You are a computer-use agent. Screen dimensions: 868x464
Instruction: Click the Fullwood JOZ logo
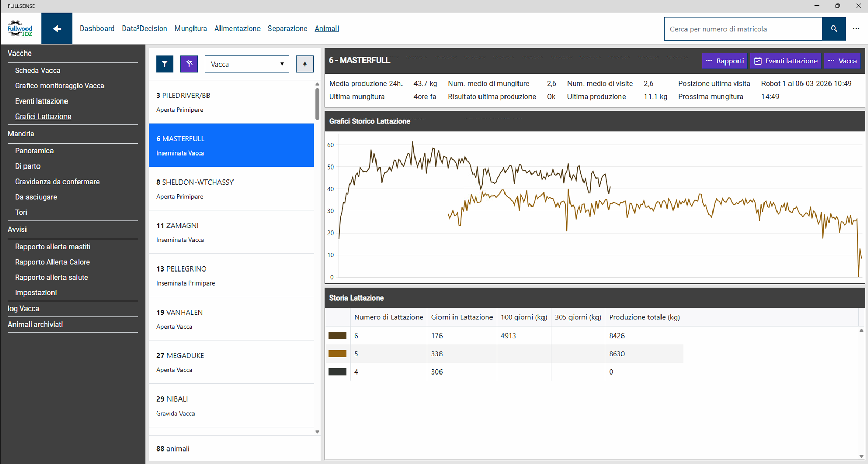tap(20, 29)
